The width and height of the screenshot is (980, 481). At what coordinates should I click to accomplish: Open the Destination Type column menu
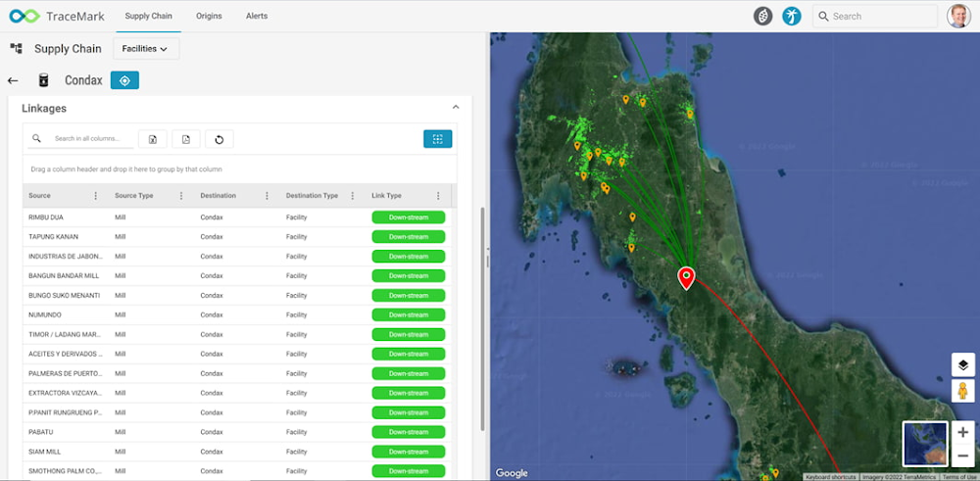coord(353,196)
